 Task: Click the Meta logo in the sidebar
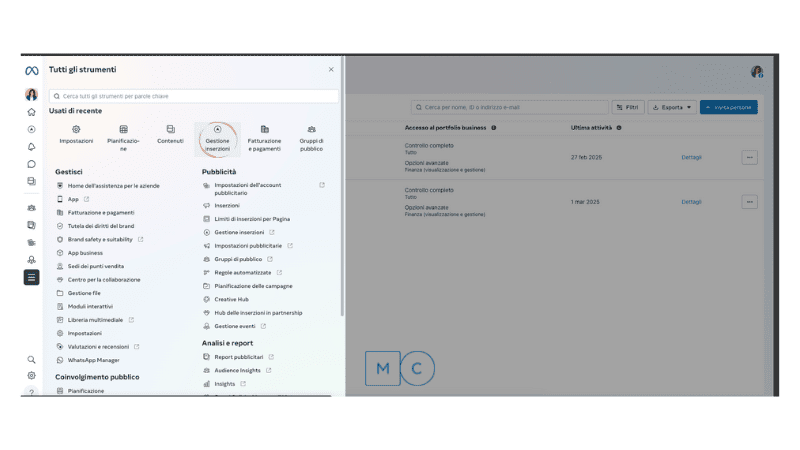tap(32, 70)
